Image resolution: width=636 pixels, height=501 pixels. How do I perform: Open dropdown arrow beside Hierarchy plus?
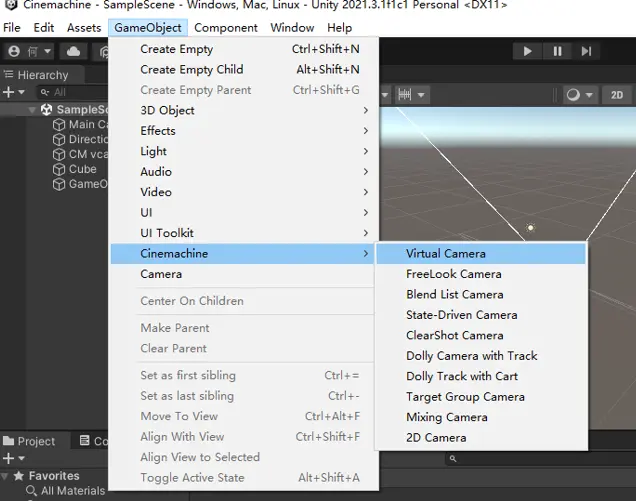[21, 92]
